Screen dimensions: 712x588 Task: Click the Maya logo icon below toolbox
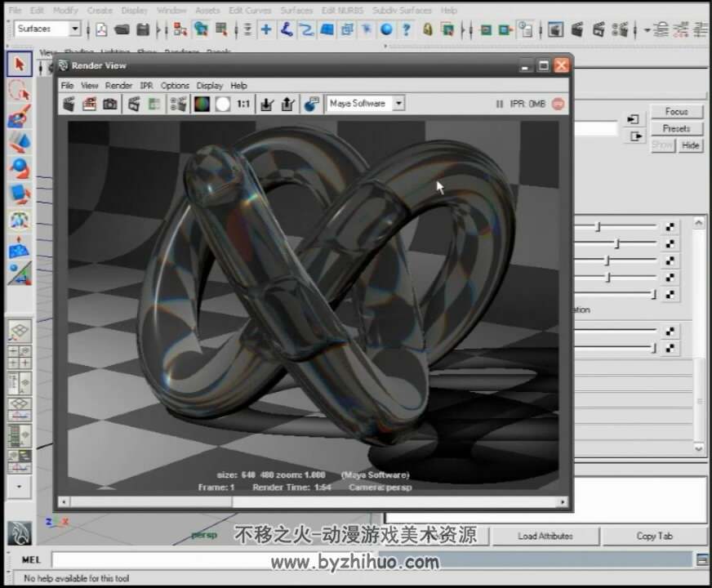click(x=20, y=533)
